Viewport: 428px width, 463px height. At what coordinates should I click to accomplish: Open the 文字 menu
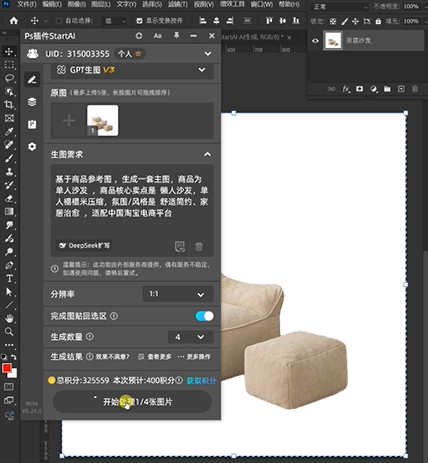coord(126,4)
